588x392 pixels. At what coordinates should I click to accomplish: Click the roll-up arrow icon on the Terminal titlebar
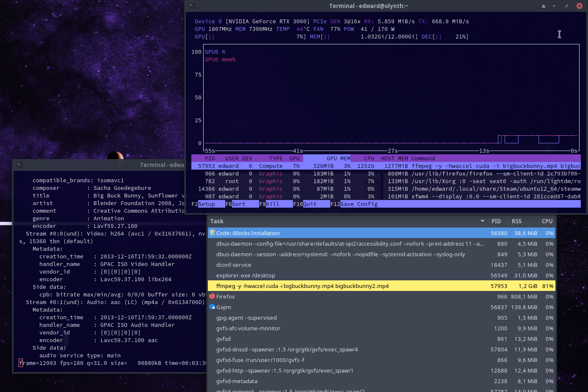pos(544,6)
